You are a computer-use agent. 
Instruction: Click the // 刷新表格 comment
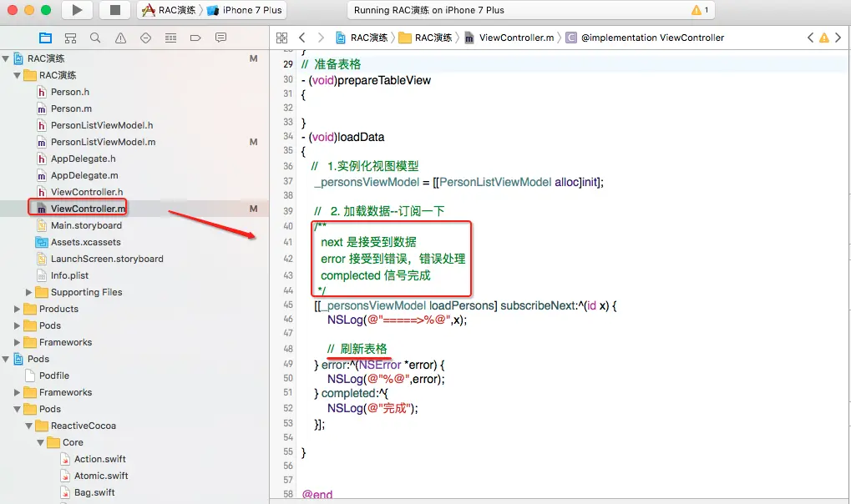tap(357, 349)
